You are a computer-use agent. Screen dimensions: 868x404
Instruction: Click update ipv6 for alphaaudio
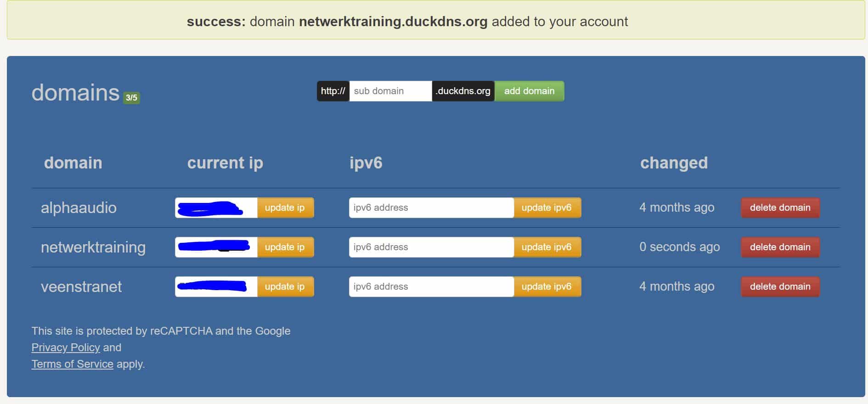tap(547, 208)
